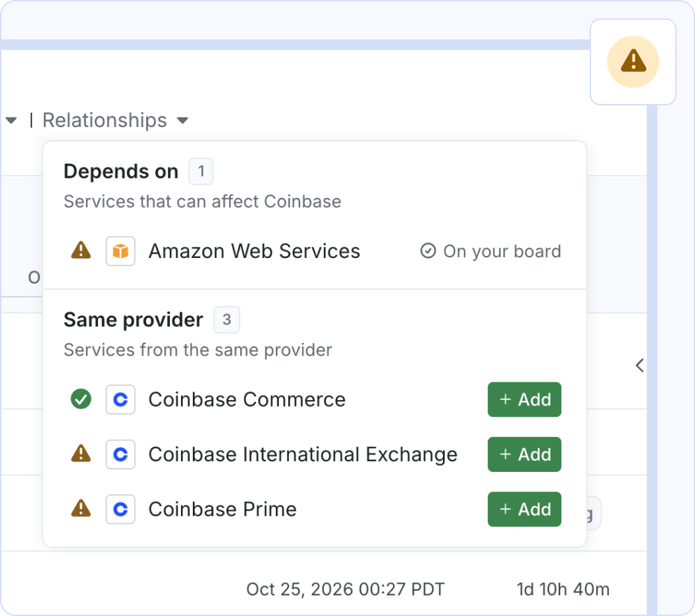The image size is (695, 616).
Task: Click the text Services that can affect Coinbase
Action: click(x=203, y=201)
